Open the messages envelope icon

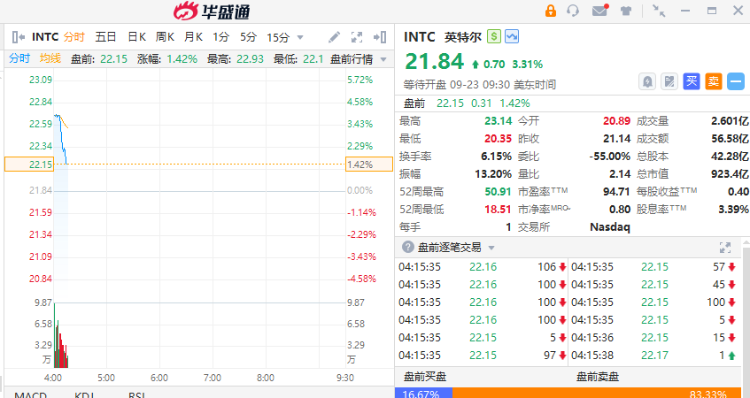tap(600, 11)
